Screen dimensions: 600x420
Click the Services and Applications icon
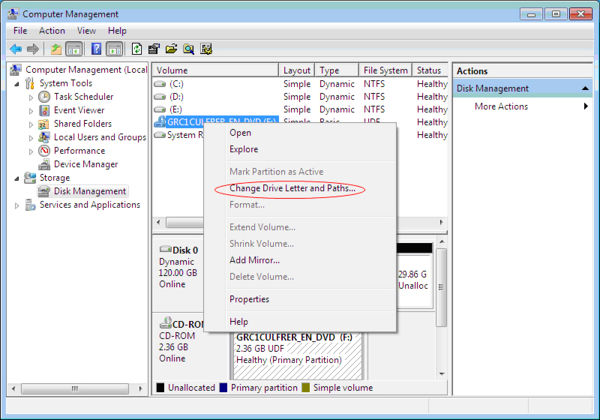coord(30,205)
